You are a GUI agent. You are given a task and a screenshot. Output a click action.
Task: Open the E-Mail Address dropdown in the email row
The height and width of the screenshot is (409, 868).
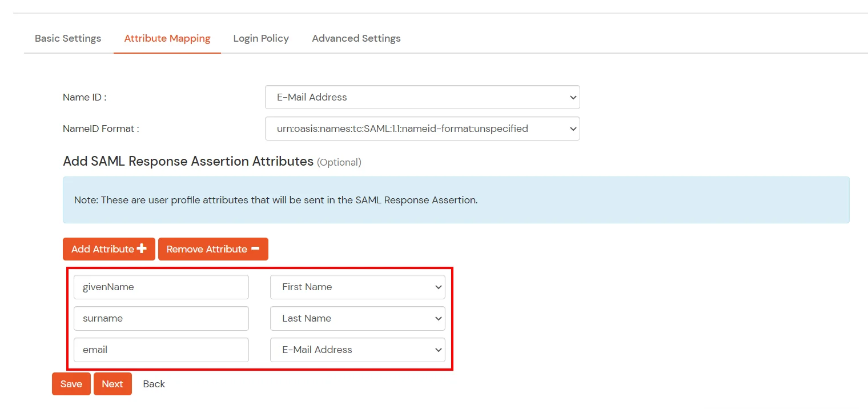tap(357, 350)
